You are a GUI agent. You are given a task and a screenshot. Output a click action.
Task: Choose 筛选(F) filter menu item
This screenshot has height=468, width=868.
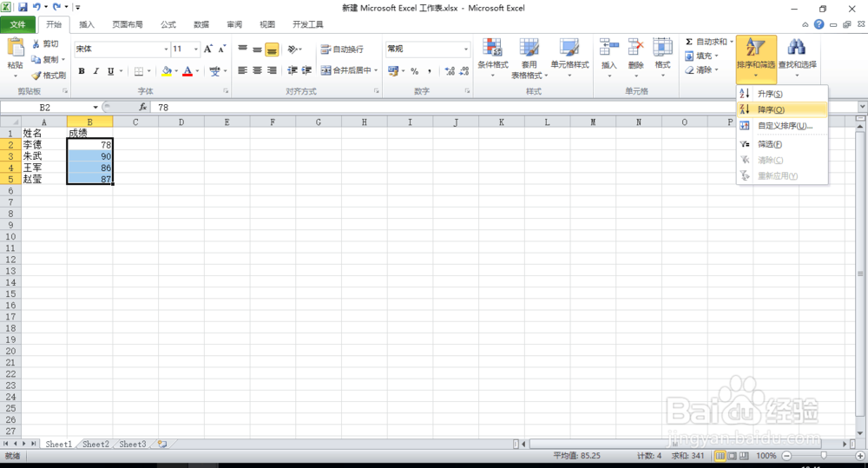pos(782,144)
